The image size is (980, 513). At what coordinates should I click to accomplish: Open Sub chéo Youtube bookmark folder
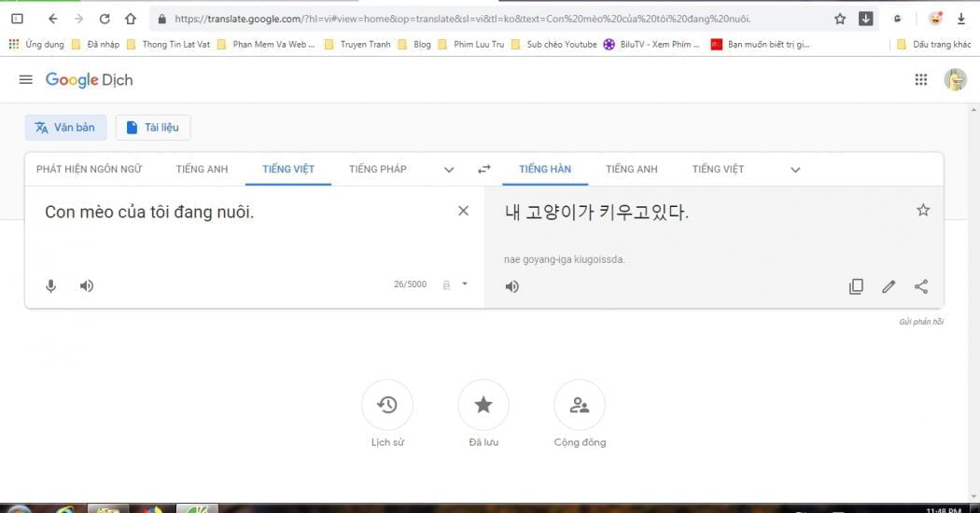click(x=554, y=45)
